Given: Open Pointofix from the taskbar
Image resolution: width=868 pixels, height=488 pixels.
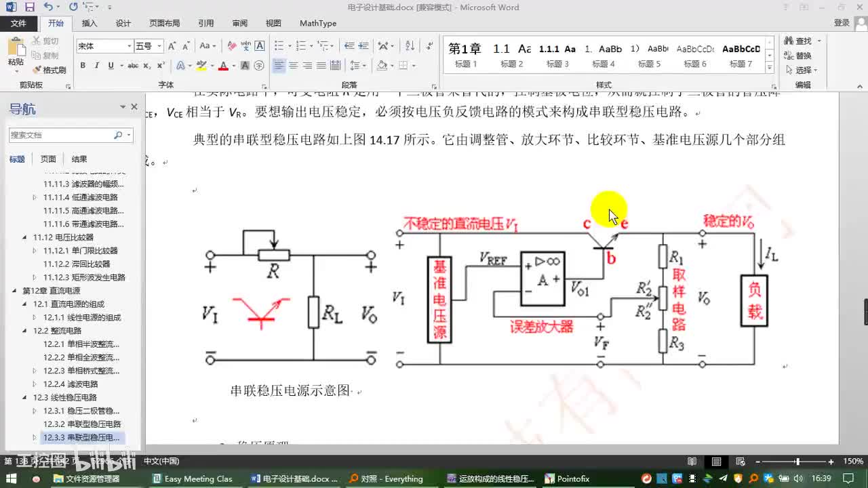Looking at the screenshot, I should 567,479.
